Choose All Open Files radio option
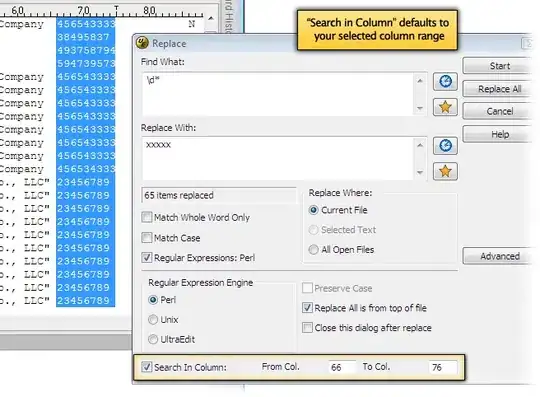Screen dimensions: 540x397 [313, 250]
